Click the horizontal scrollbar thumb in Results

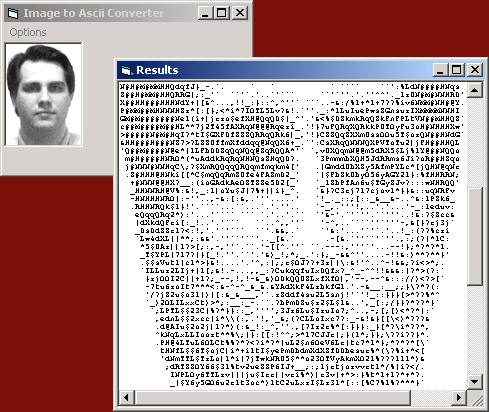(272, 397)
